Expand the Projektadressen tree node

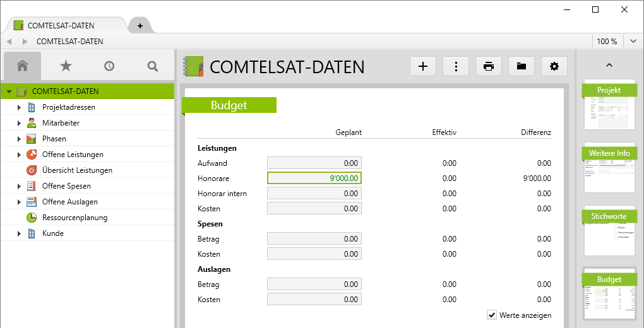(x=19, y=107)
